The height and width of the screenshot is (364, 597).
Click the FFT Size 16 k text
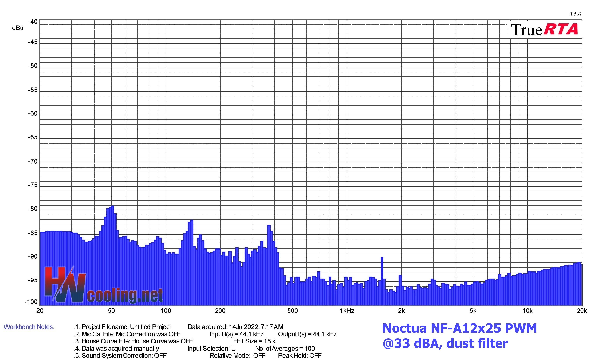[254, 341]
